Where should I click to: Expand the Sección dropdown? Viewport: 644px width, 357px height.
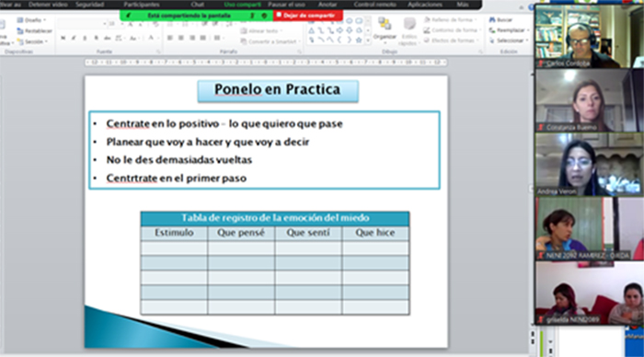[x=32, y=41]
